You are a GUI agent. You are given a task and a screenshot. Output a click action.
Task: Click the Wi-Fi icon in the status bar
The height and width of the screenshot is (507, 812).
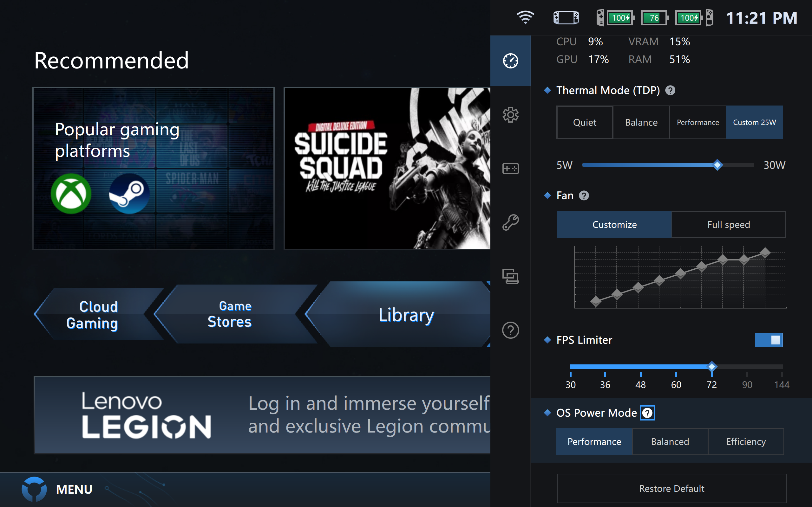[526, 17]
